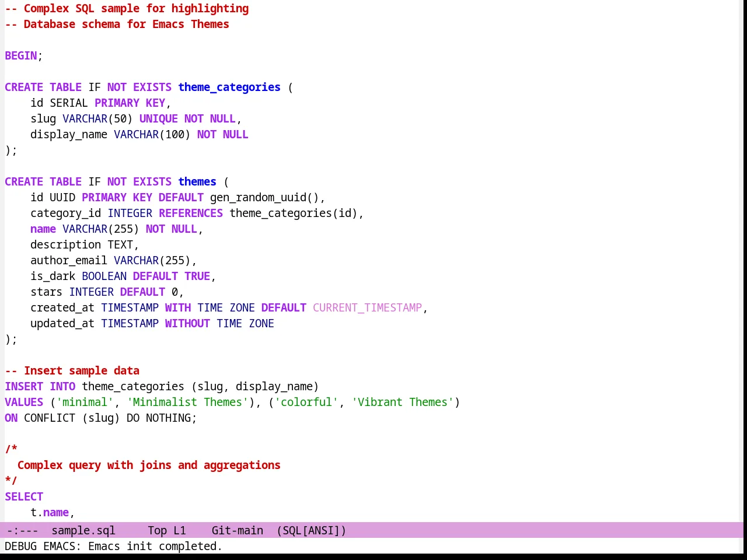
Task: Click the TRUE keyword in is_dark line
Action: [x=197, y=276]
